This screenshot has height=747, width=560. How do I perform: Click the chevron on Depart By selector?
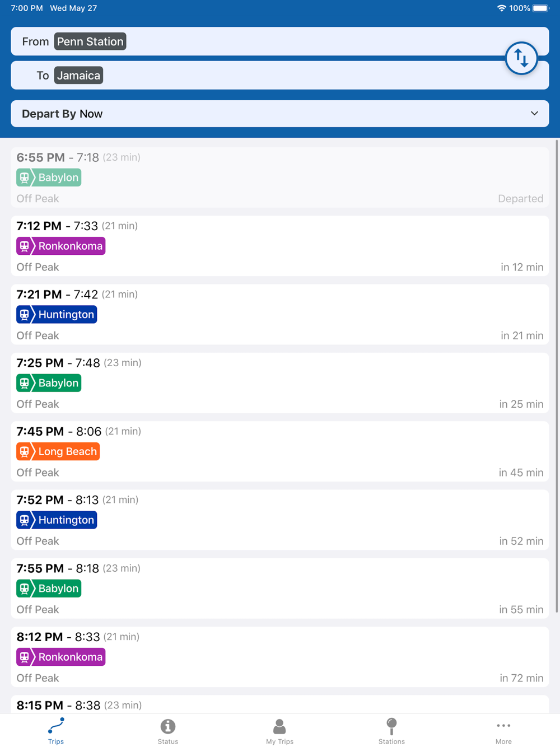pos(534,114)
